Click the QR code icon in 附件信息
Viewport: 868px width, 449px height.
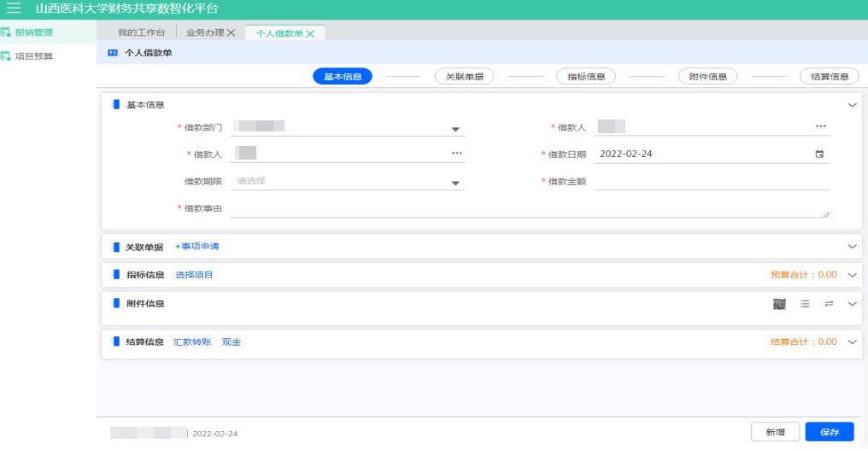(x=779, y=304)
